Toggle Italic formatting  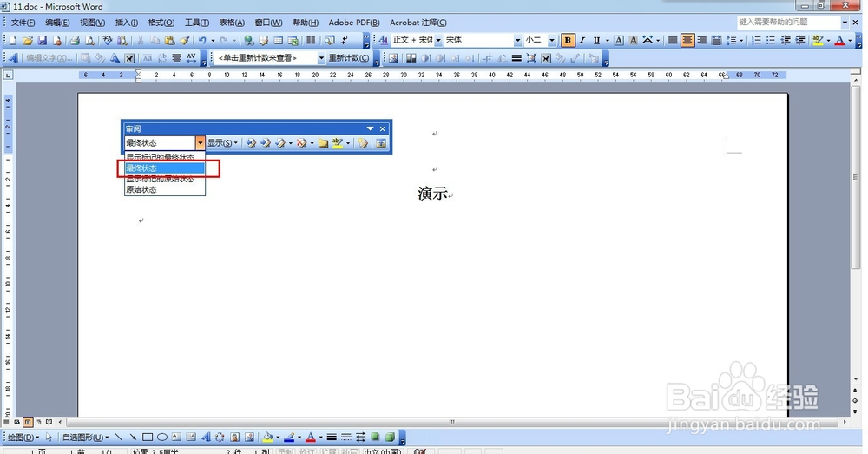582,41
